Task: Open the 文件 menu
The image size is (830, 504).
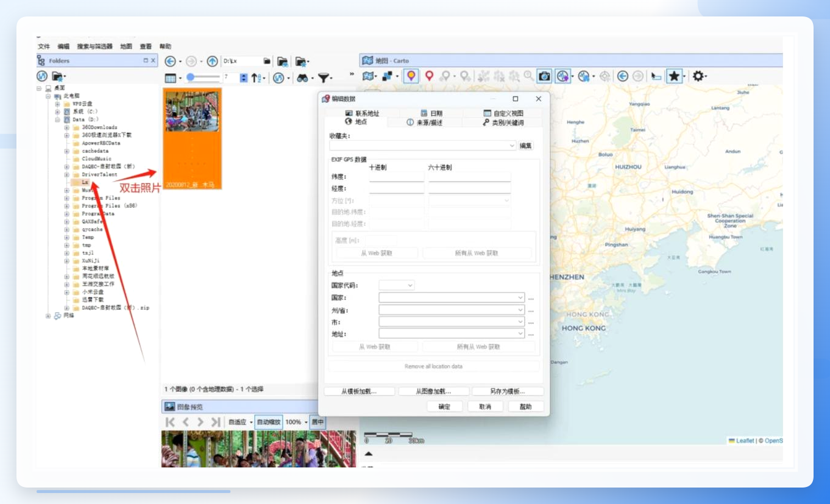Action: click(44, 46)
